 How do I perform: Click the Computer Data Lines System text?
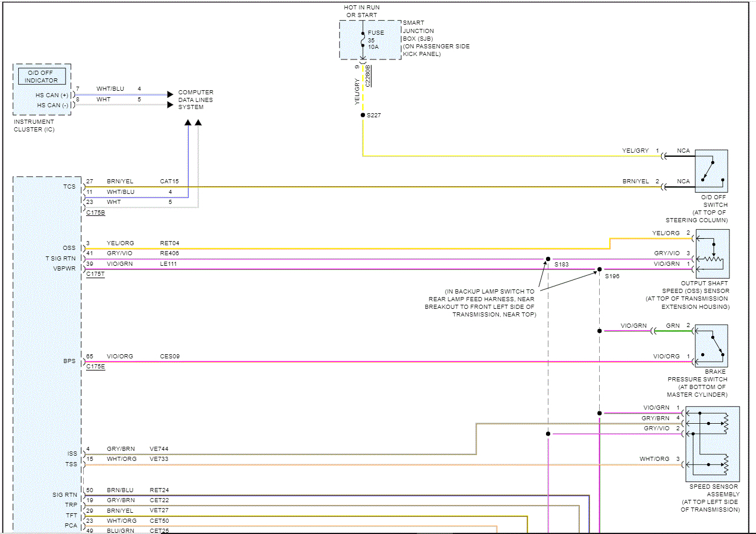196,100
